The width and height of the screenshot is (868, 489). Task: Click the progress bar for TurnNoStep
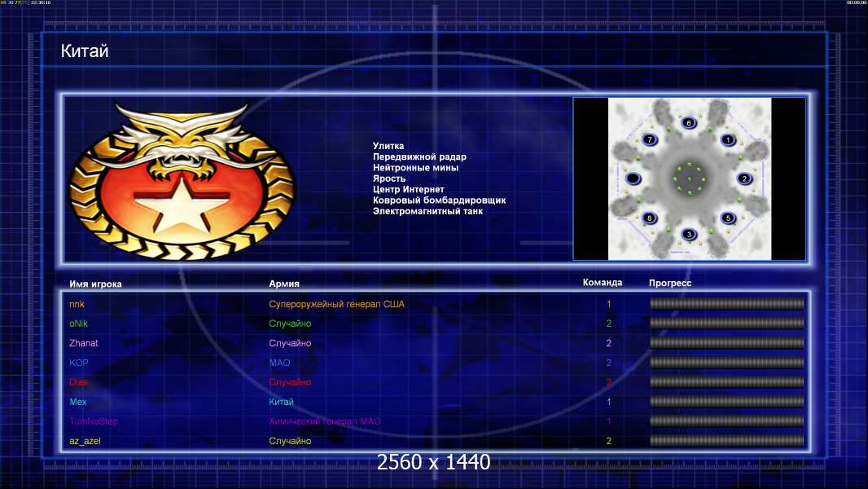[727, 421]
